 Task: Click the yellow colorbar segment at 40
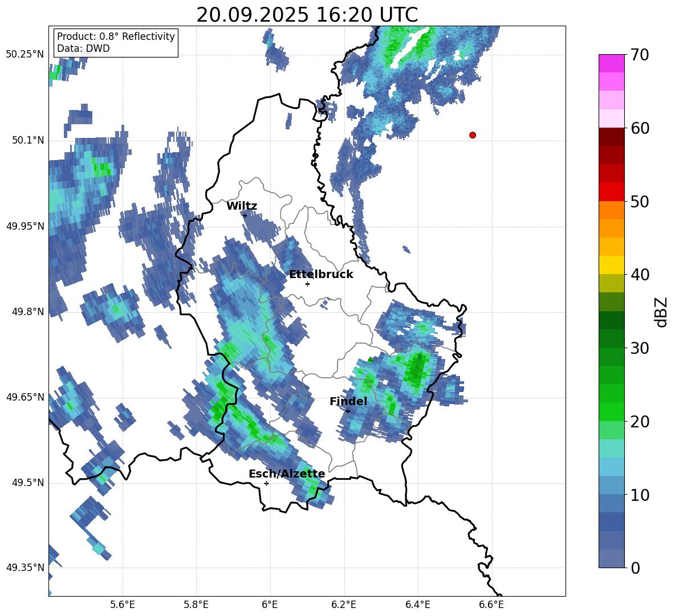pos(611,265)
